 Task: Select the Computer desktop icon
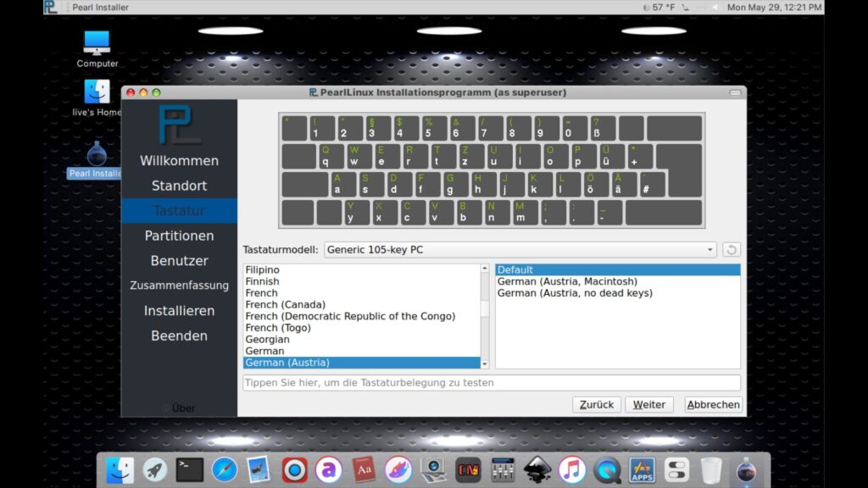coord(97,49)
